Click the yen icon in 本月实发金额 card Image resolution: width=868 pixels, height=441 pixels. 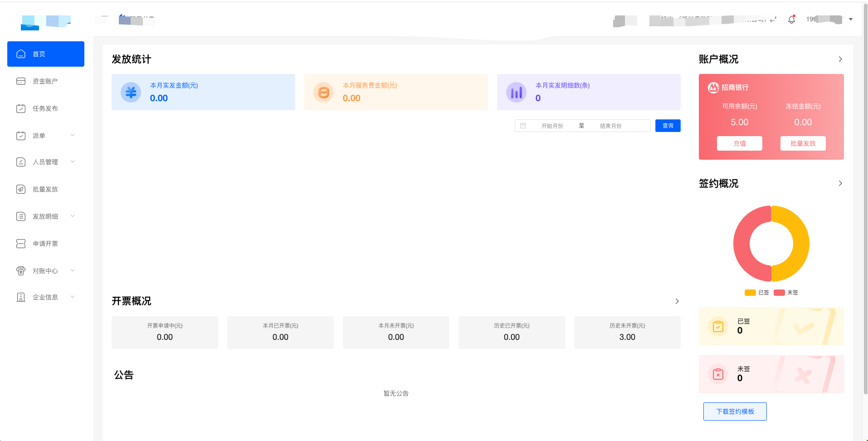(131, 93)
